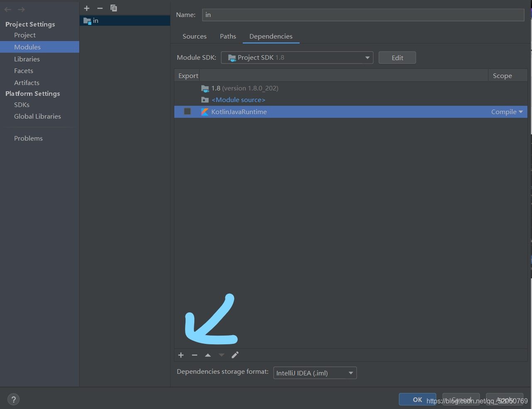This screenshot has height=409, width=532.
Task: Switch to the Paths tab
Action: (x=228, y=37)
